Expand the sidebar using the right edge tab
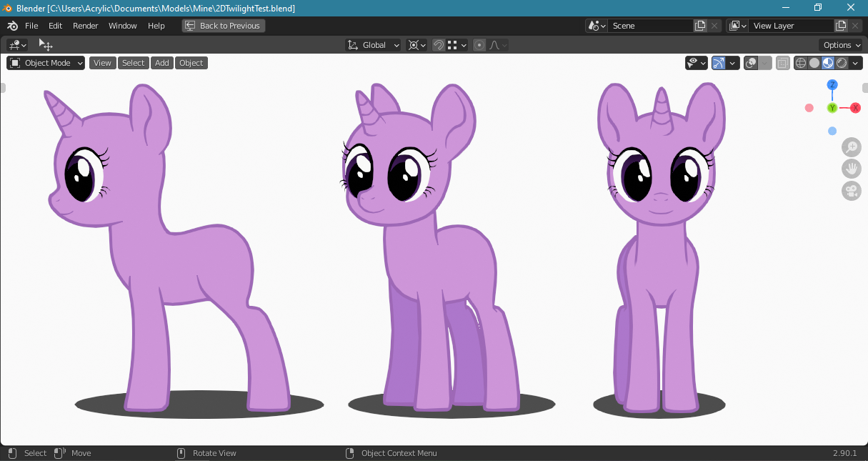 click(864, 88)
